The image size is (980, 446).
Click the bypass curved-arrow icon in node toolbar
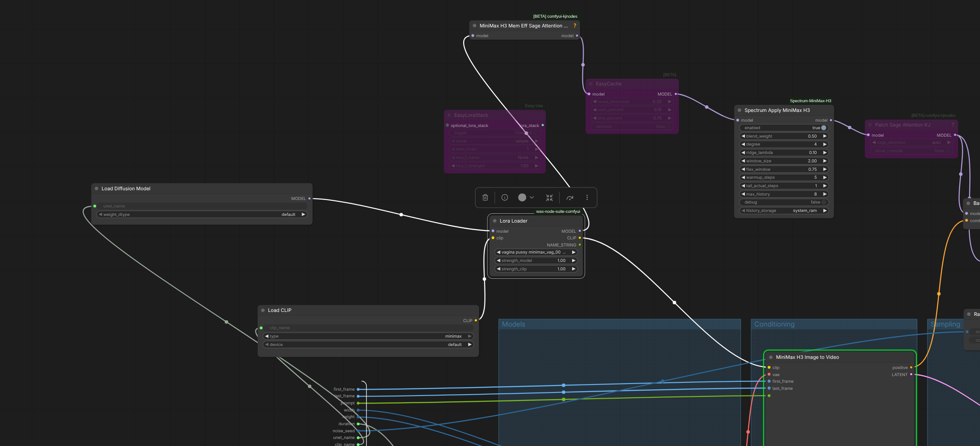tap(570, 198)
